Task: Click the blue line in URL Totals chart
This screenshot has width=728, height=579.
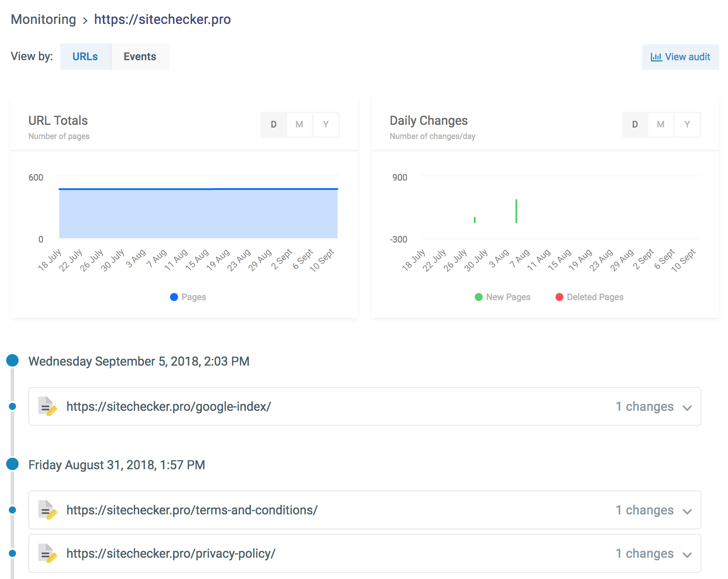Action: (x=198, y=189)
